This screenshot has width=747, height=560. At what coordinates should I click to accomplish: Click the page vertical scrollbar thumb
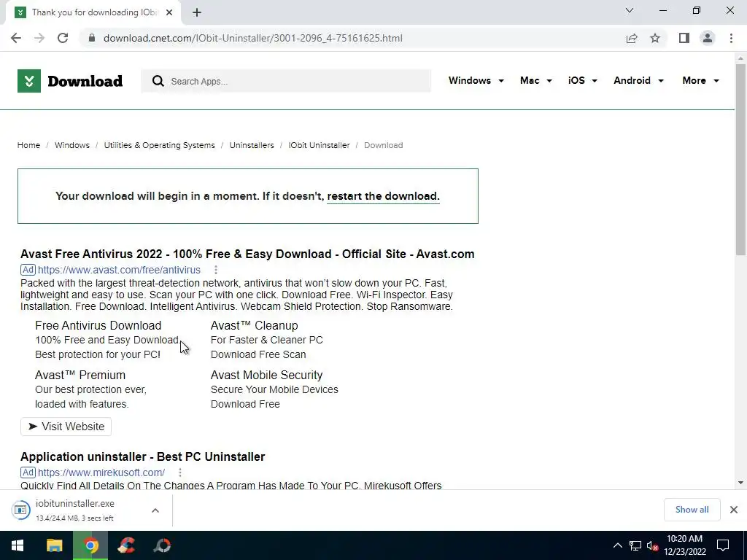pyautogui.click(x=740, y=160)
